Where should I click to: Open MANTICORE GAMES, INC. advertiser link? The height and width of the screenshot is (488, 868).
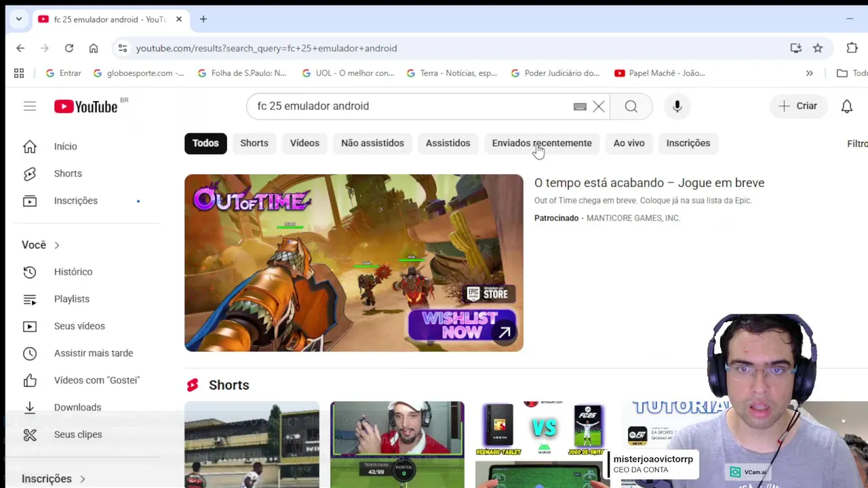[633, 218]
